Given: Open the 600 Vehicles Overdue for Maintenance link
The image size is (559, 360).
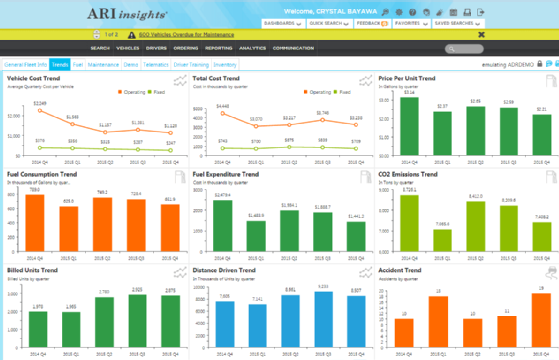Looking at the screenshot, I should pyautogui.click(x=186, y=35).
